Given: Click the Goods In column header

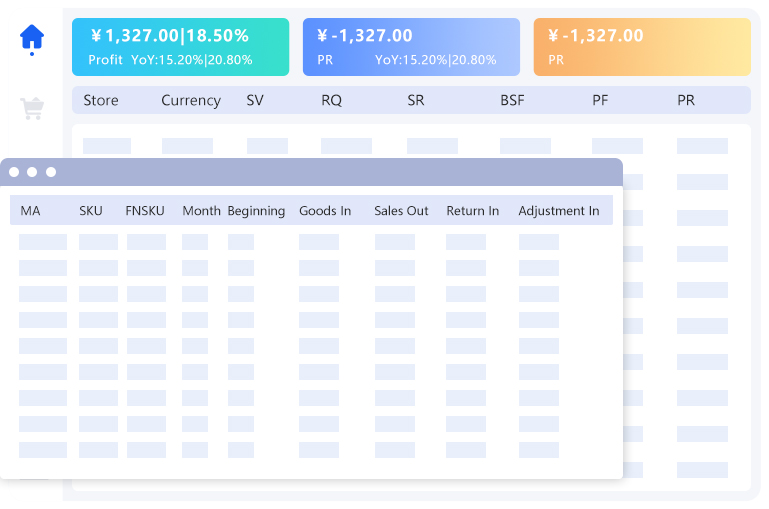Looking at the screenshot, I should [x=325, y=211].
